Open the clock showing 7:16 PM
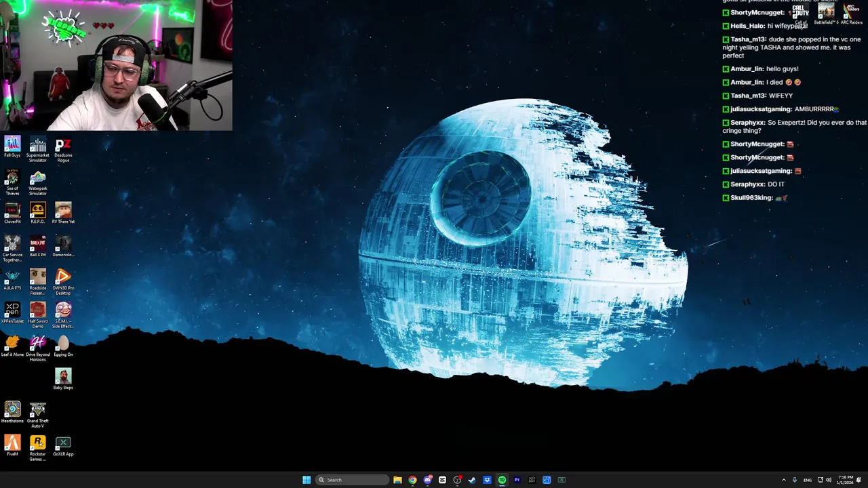 point(846,480)
